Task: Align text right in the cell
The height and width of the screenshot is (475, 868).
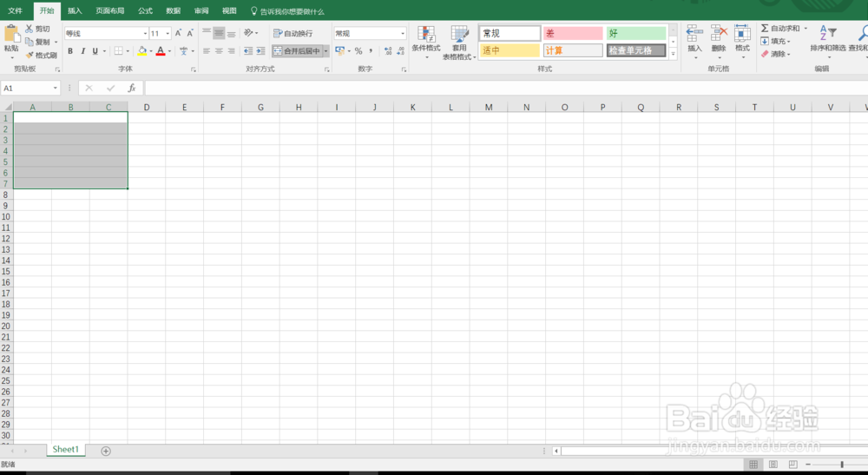Action: (232, 51)
